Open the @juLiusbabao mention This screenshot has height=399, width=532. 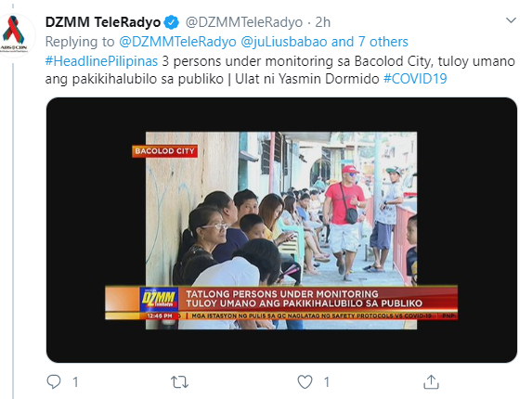coord(284,42)
